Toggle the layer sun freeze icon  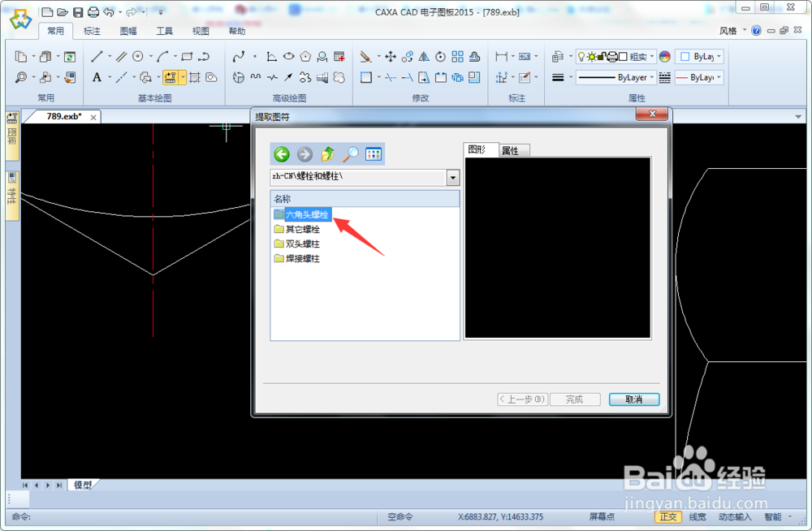tap(591, 57)
